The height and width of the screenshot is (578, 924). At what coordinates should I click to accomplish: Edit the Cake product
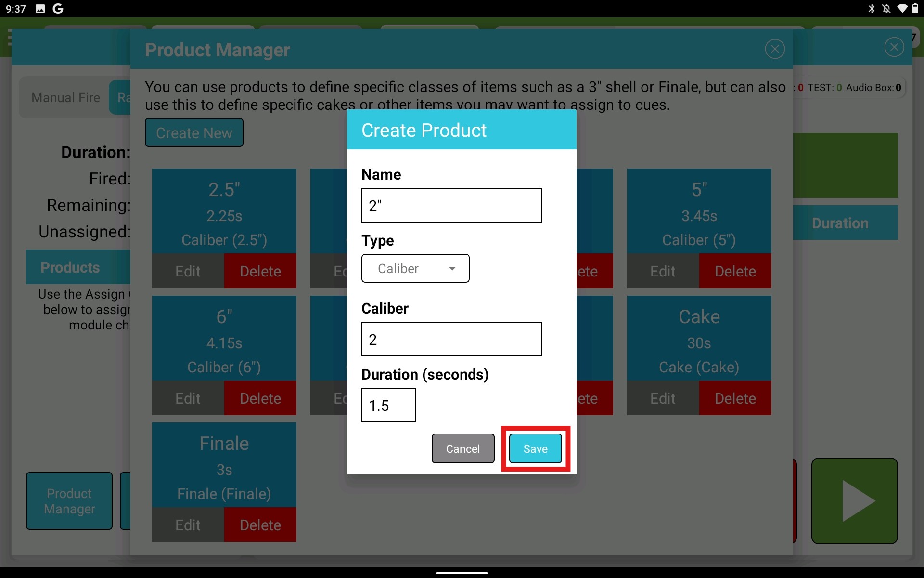662,398
